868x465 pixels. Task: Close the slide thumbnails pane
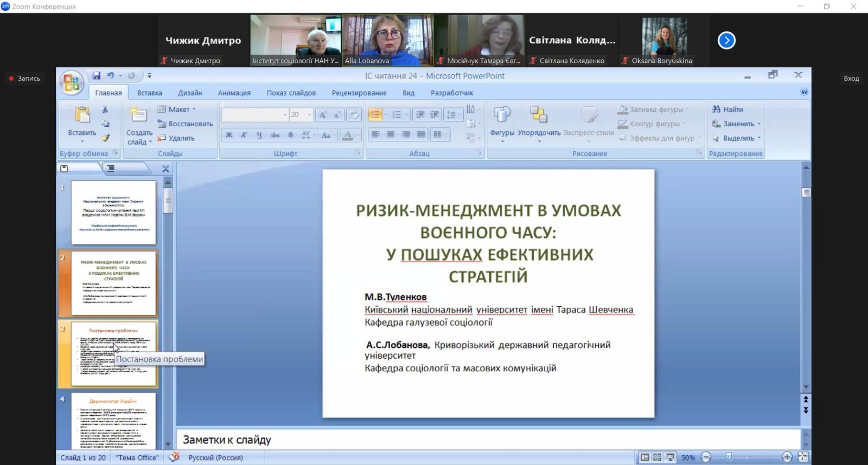click(x=165, y=169)
